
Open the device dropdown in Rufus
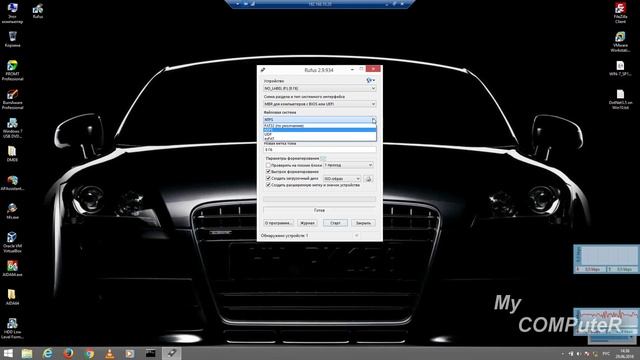[x=320, y=88]
